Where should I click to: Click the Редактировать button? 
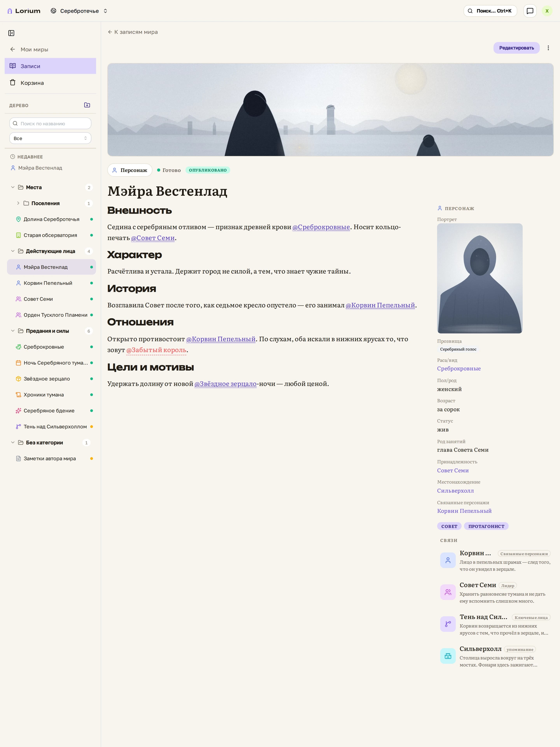click(x=516, y=48)
